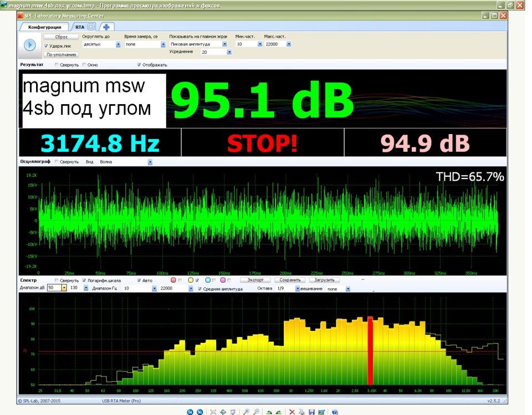532x415 pixels.
Task: Enable the checkbox beside the red swatch
Action: point(180,280)
